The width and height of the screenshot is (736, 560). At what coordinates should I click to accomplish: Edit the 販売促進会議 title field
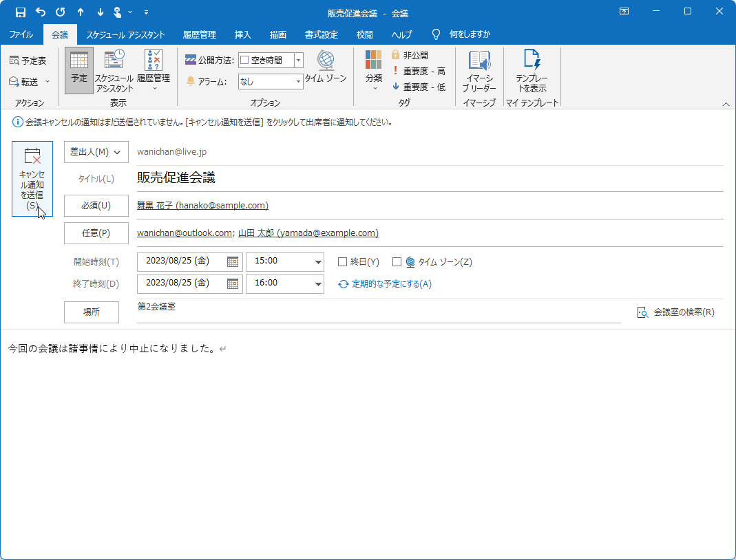click(430, 177)
